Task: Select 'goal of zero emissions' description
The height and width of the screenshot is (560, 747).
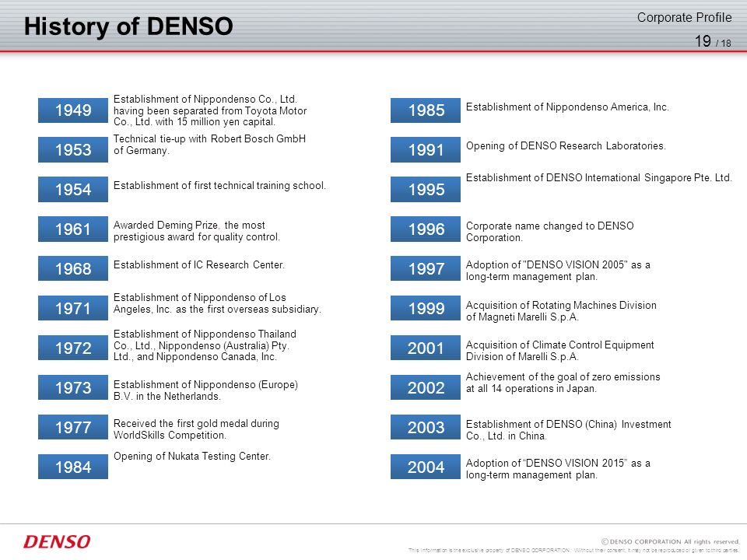Action: 563,383
